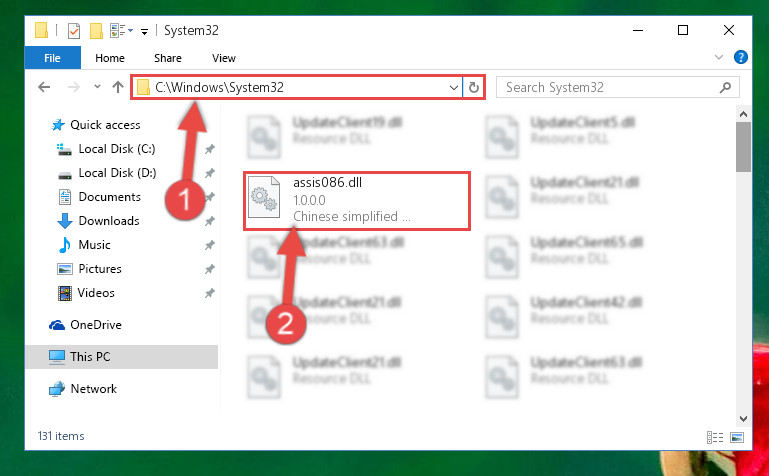Open Local Disk (D:) in sidebar
The image size is (769, 476).
[x=117, y=173]
